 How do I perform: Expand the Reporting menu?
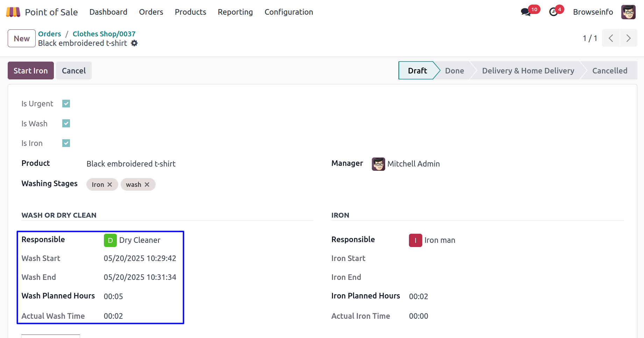point(235,12)
